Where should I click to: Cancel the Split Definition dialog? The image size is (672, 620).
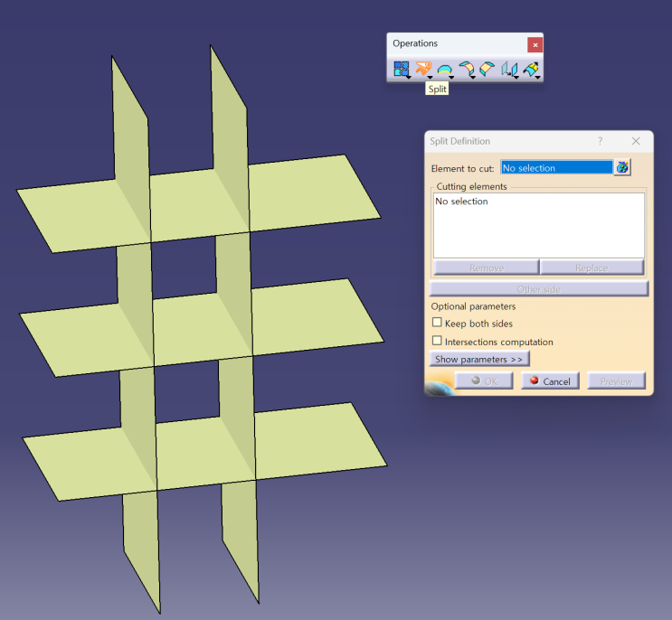click(550, 380)
